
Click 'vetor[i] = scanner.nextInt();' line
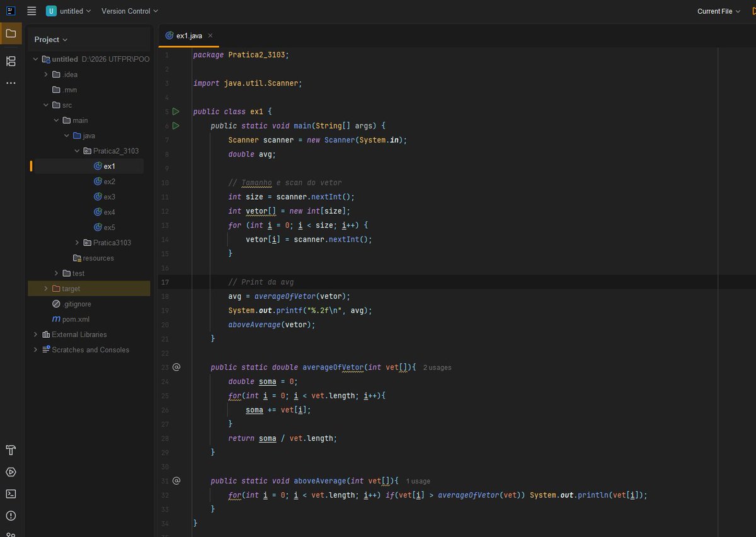[x=309, y=240]
